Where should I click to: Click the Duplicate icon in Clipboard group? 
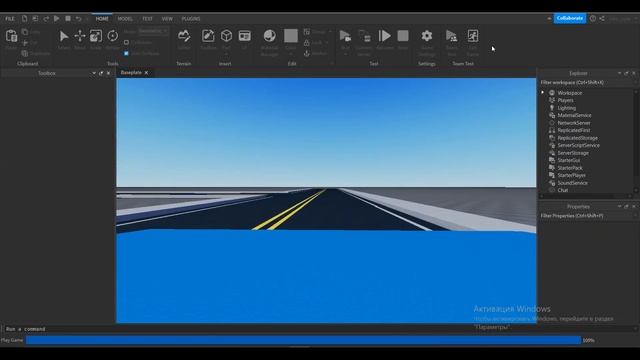(25, 53)
